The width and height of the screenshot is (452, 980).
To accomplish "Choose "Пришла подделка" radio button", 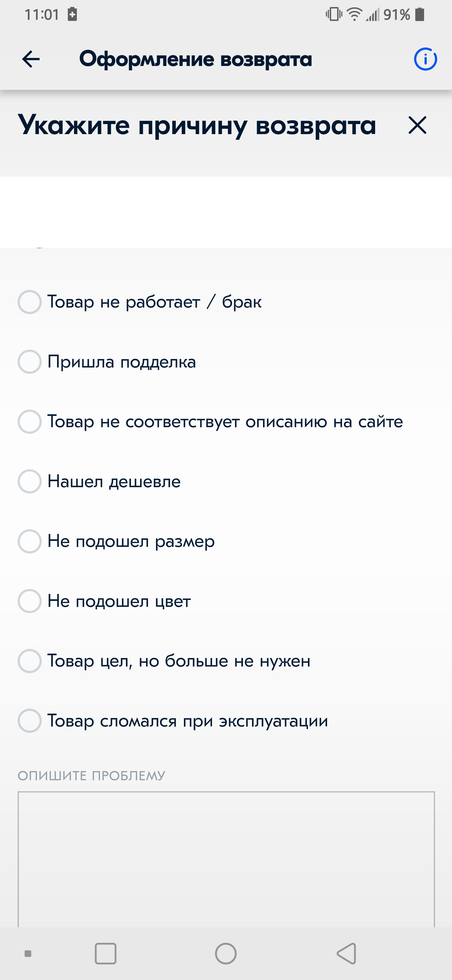I will 30,362.
